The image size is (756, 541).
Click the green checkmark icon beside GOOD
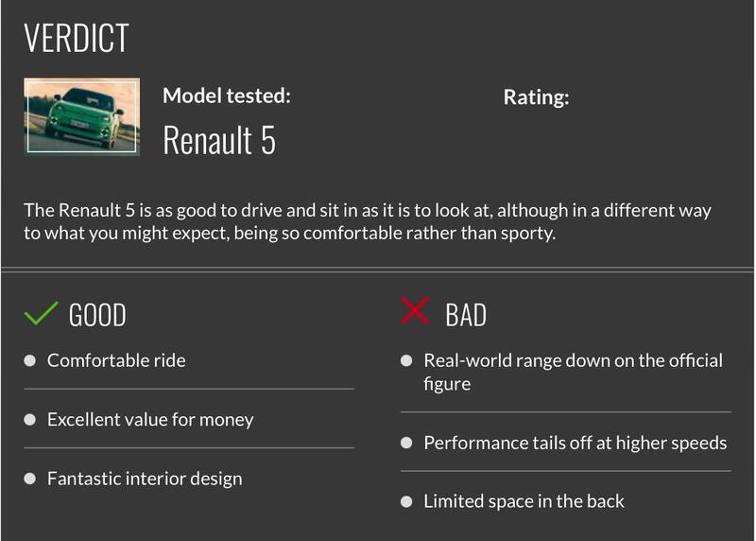coord(41,313)
